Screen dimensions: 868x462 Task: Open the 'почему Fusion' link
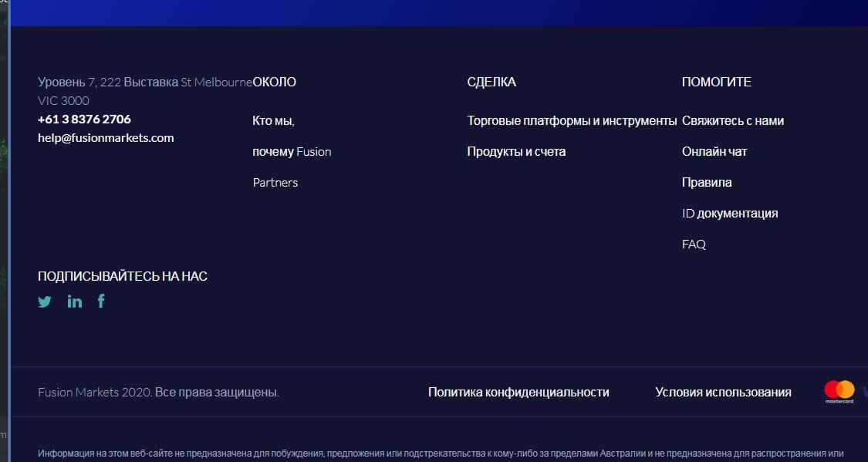(x=292, y=152)
